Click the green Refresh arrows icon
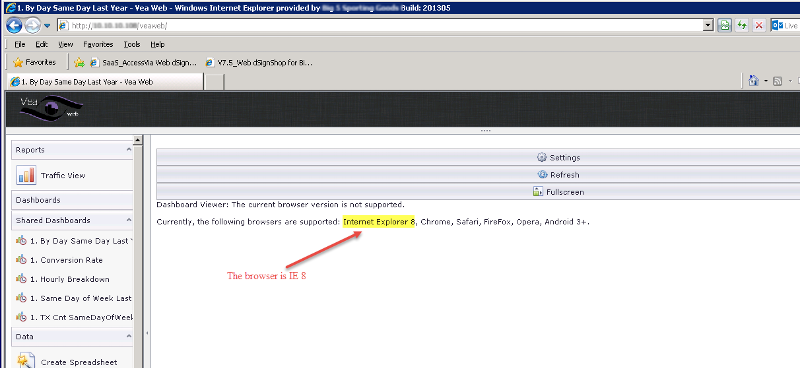This screenshot has width=800, height=368. (742, 26)
